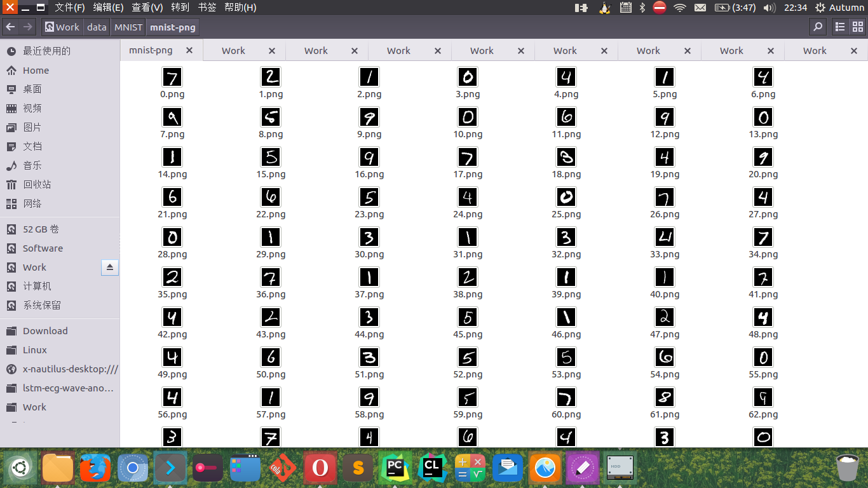Open the Files folder icon in the dock
Screen dimensions: 868x488
click(x=58, y=468)
